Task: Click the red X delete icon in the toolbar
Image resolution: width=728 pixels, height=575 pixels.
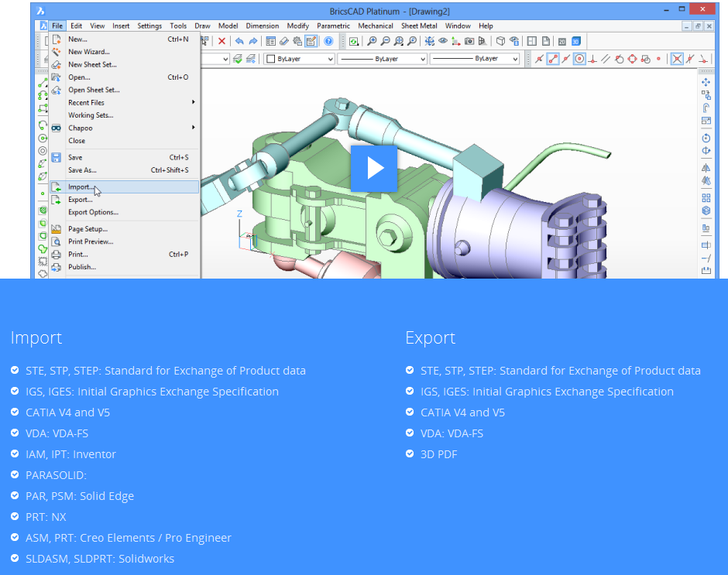Action: 222,41
